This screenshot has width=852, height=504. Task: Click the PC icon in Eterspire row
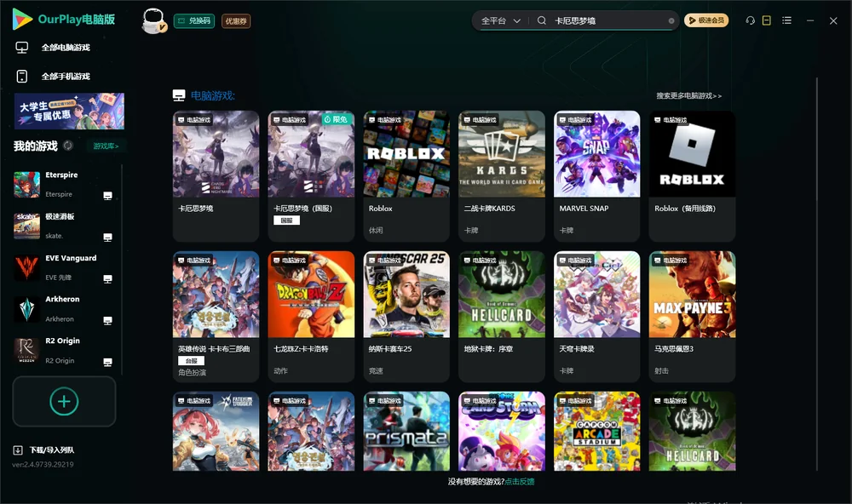[107, 196]
